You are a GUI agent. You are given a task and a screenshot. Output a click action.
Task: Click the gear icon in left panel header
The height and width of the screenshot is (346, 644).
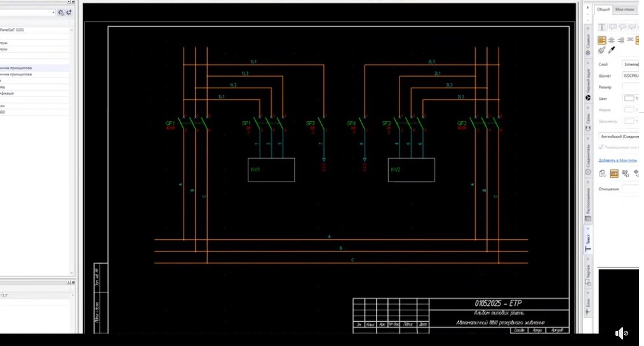pyautogui.click(x=61, y=13)
